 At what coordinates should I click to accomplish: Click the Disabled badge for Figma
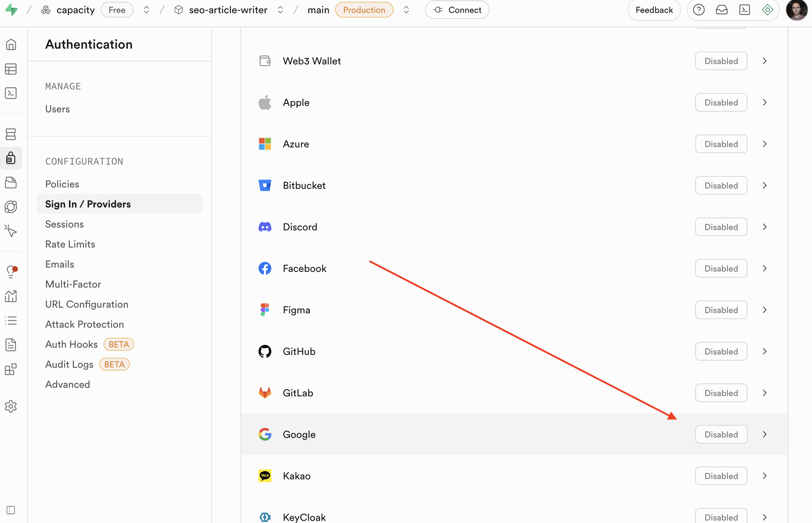721,310
